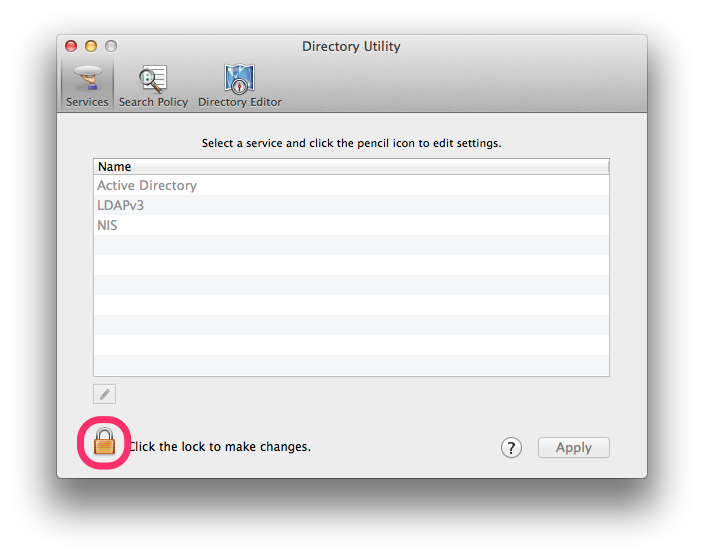The image size is (704, 557).
Task: Close the Directory Utility window
Action: 71,46
